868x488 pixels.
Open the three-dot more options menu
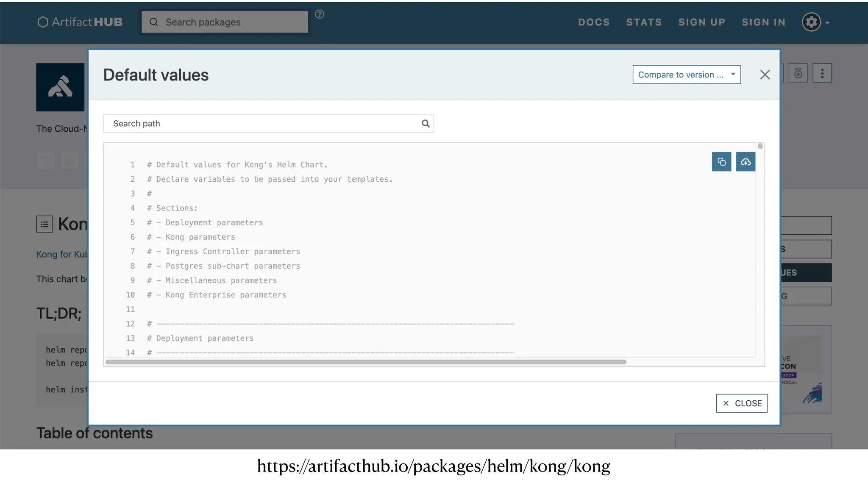coord(822,73)
